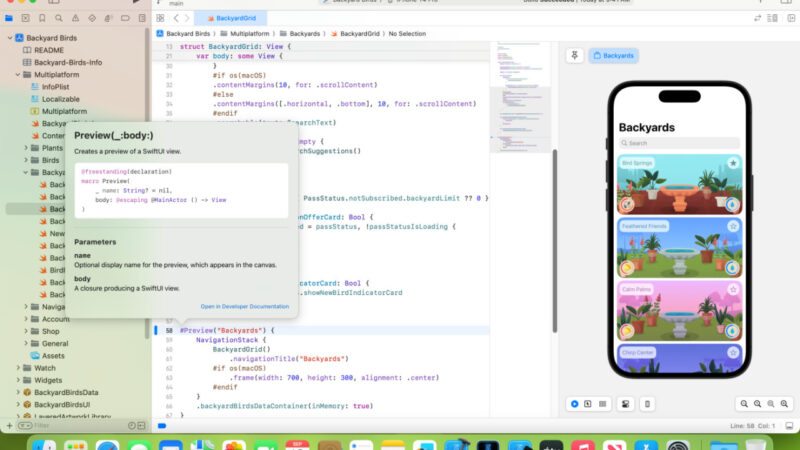This screenshot has height=450, width=800.
Task: Open the README file
Action: 49,50
